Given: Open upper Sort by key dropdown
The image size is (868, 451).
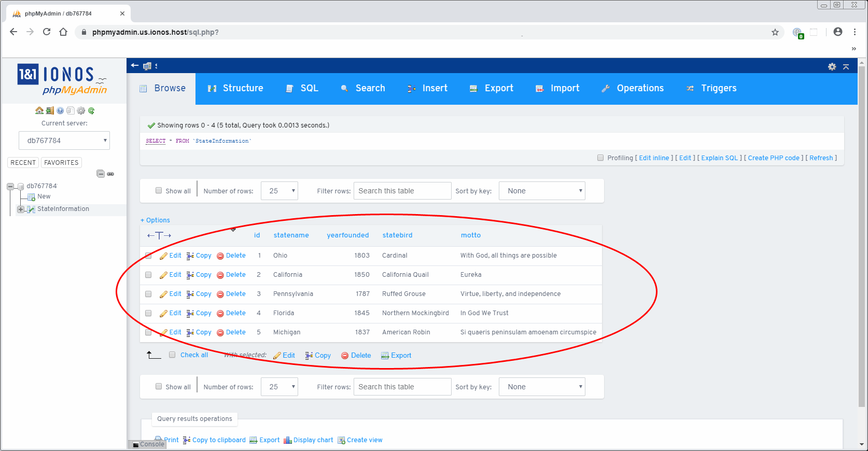Looking at the screenshot, I should click(542, 191).
